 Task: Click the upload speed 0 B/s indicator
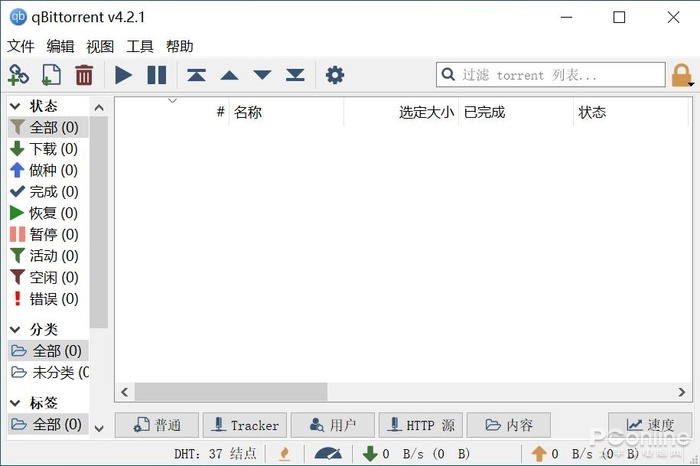[x=585, y=454]
